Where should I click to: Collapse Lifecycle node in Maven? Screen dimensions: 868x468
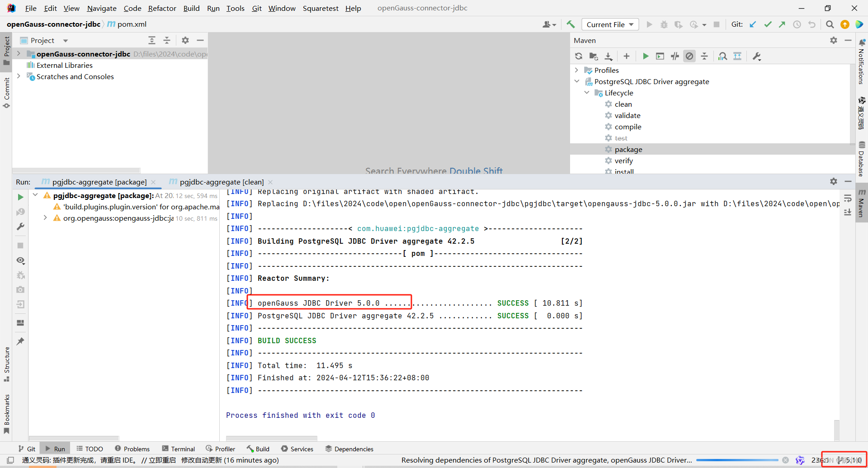[587, 93]
